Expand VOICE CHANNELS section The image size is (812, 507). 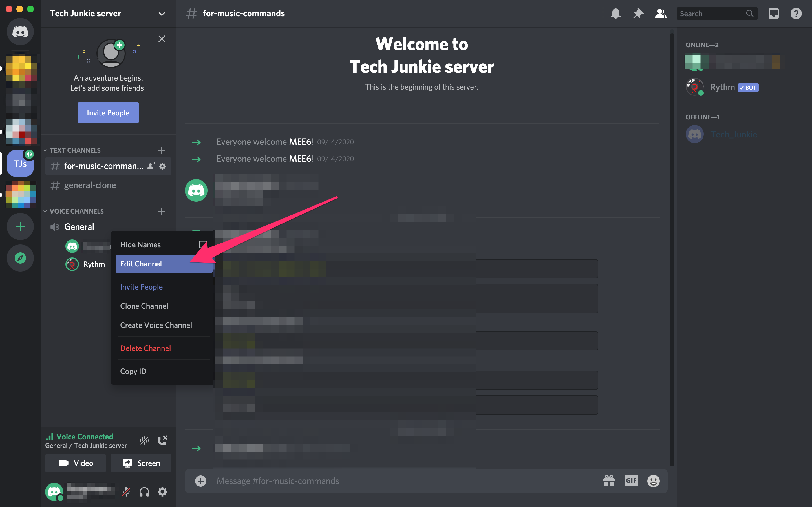[x=46, y=211]
